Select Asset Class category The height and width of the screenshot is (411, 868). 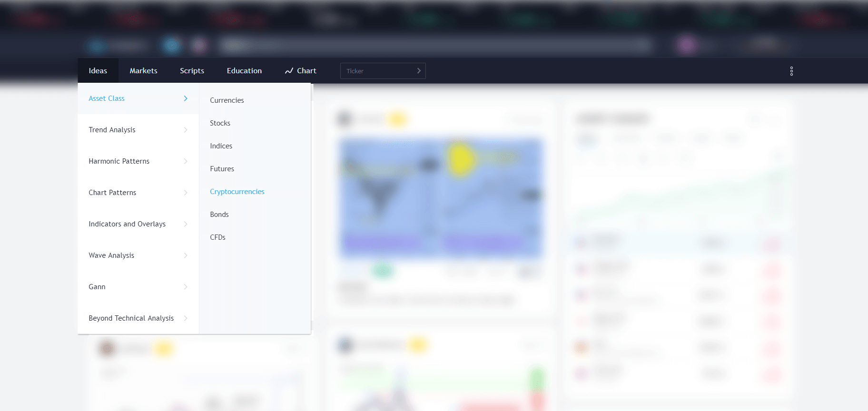coord(138,98)
